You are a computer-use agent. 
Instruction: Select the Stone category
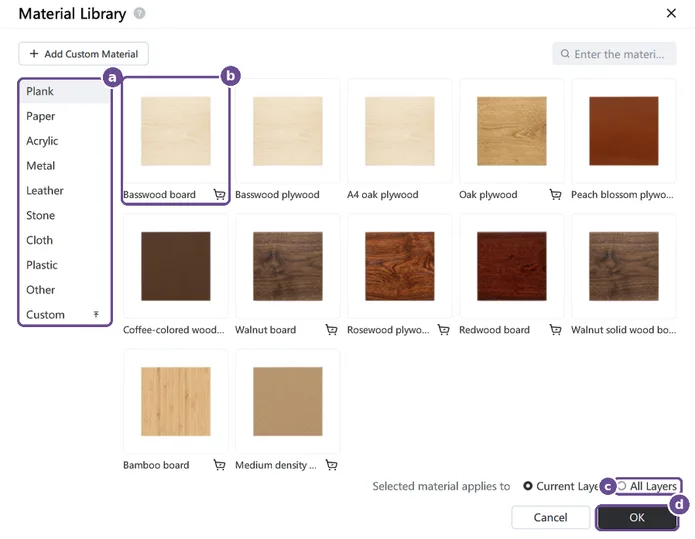(65, 215)
